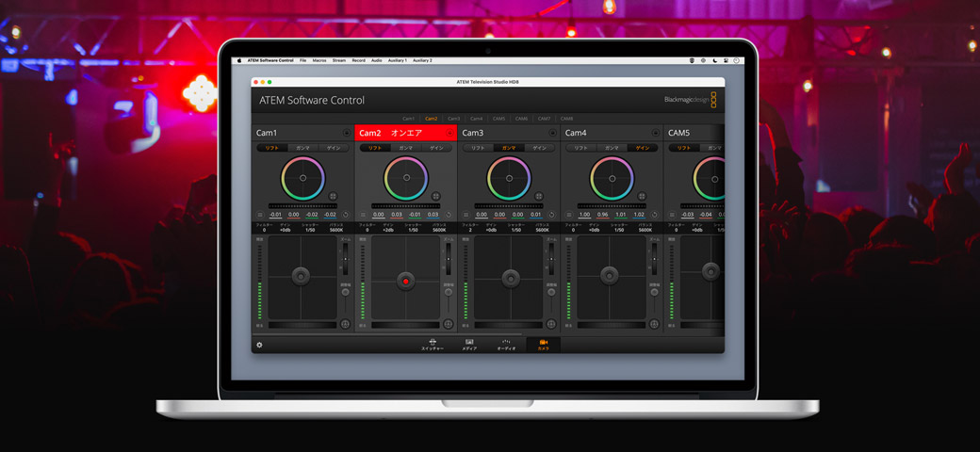Open the File menu
The width and height of the screenshot is (980, 452).
[x=302, y=60]
